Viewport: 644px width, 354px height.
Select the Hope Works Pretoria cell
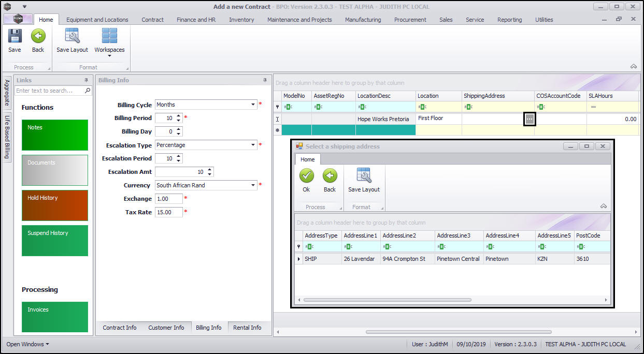385,119
